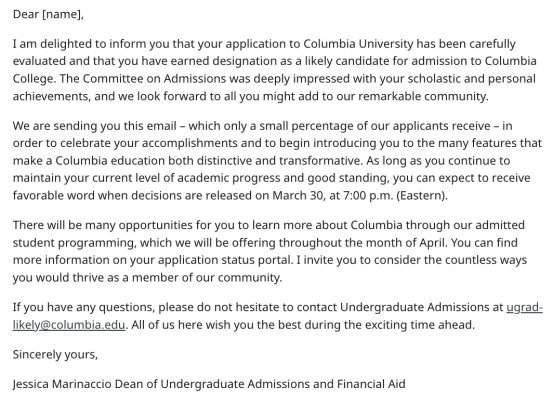Click the date 'March 30' in the text
This screenshot has width=554, height=402.
pos(297,195)
